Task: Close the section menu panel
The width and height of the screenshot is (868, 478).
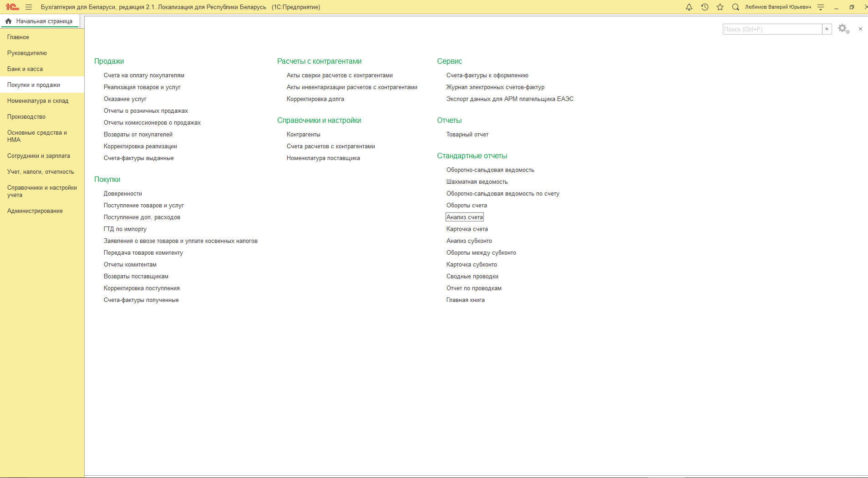Action: [x=860, y=29]
